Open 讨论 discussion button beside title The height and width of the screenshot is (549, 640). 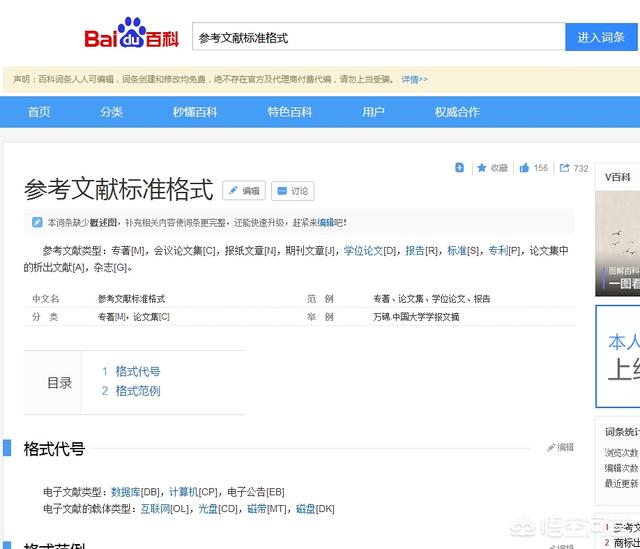pyautogui.click(x=292, y=191)
